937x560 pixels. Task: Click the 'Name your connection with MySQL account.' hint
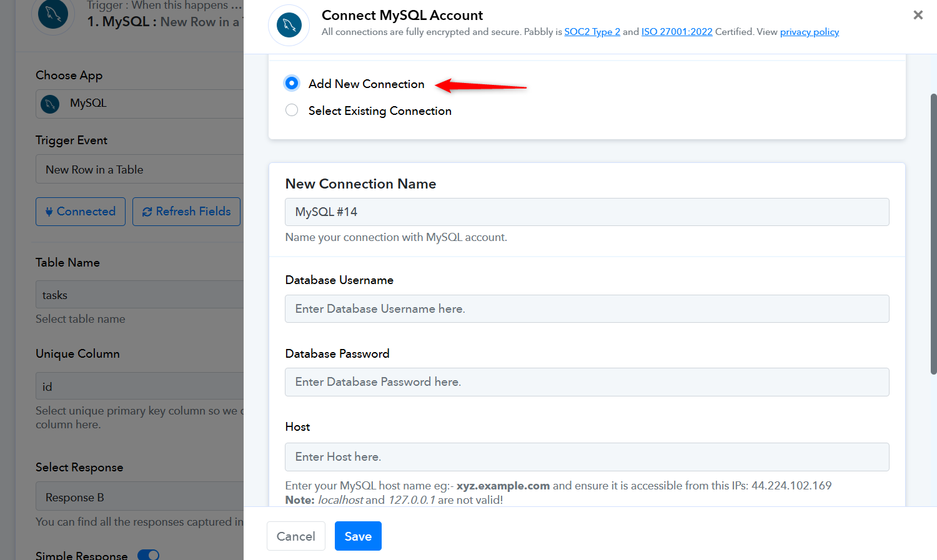click(396, 237)
